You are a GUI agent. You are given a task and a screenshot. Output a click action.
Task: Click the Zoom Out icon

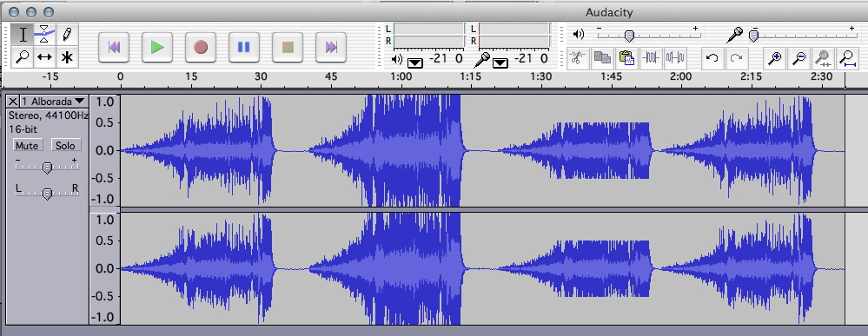pos(798,57)
